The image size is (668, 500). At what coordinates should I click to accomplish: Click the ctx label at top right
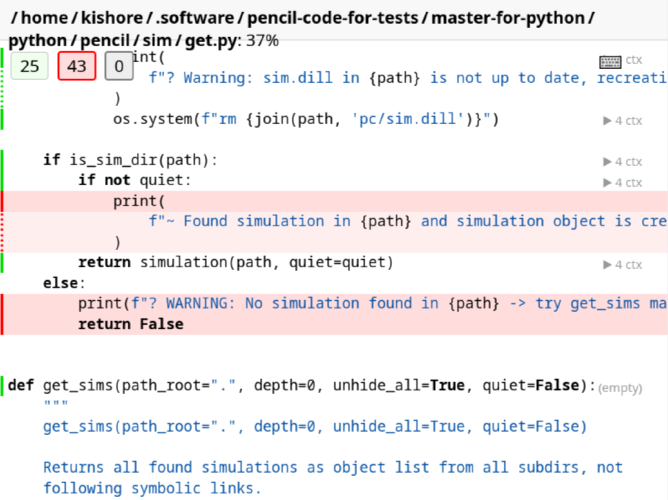[x=634, y=62]
